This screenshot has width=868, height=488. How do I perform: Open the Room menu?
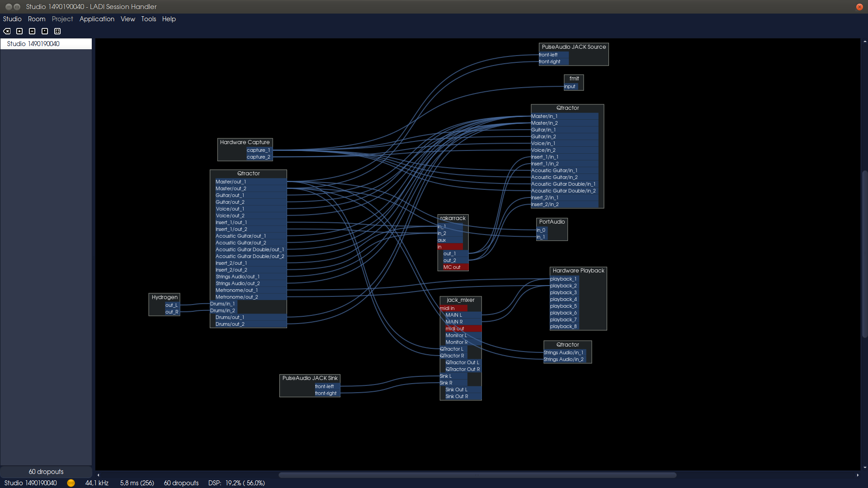[x=37, y=19]
